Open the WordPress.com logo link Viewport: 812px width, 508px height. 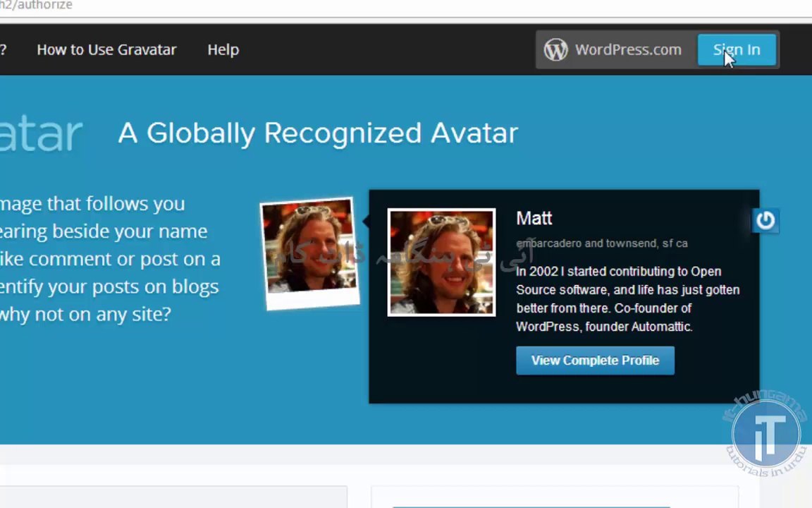(555, 50)
